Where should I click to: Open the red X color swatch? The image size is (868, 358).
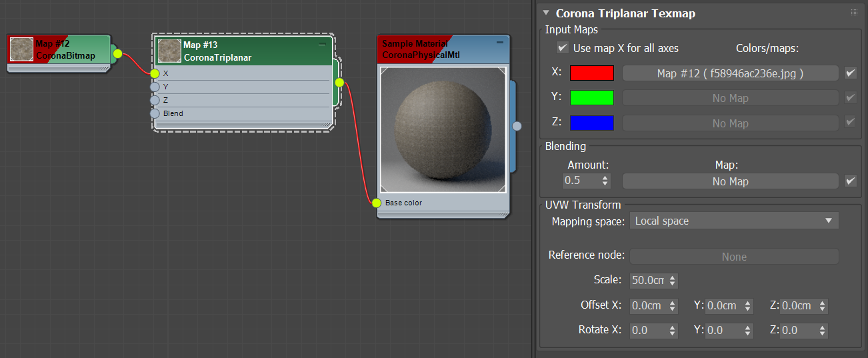click(x=592, y=73)
